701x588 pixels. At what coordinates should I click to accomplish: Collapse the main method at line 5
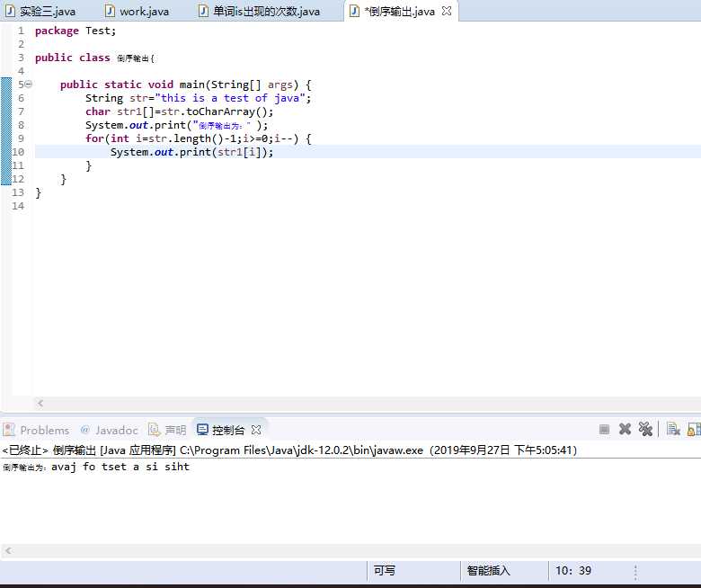tap(28, 84)
